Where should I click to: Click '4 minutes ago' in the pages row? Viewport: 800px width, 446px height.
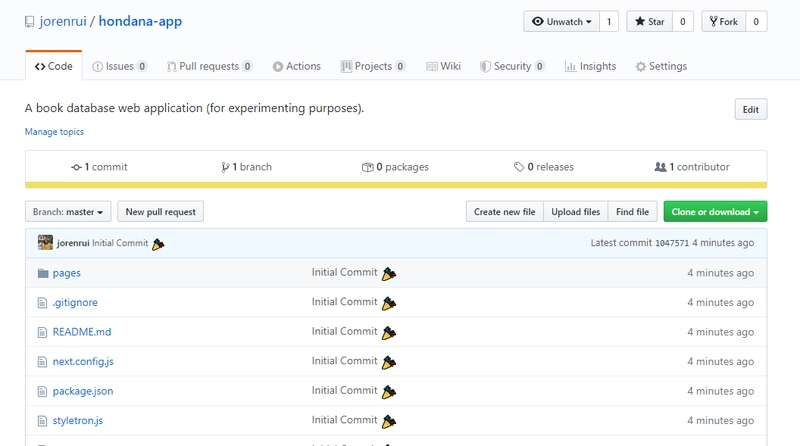pos(720,273)
